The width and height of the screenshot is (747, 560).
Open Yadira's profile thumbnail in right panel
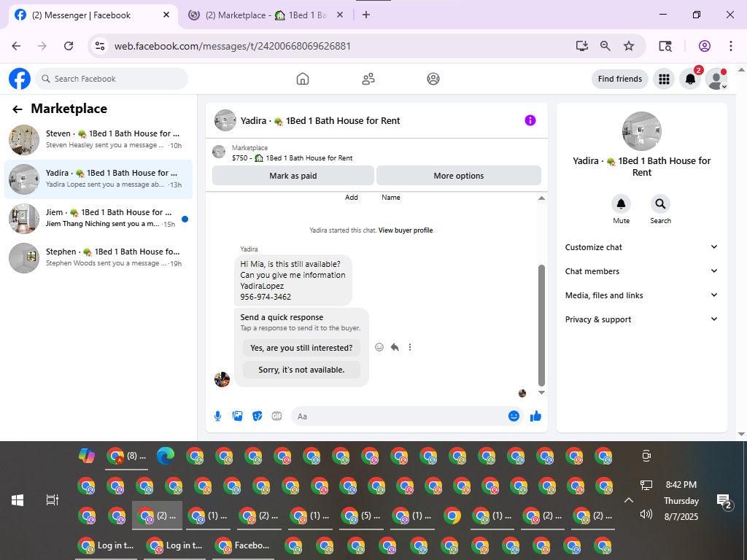[642, 131]
